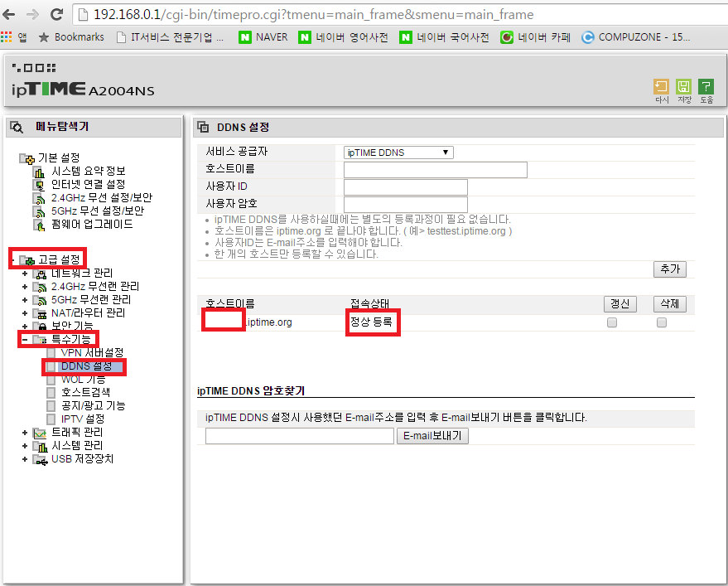Collapse the 특수기능 tree node
Image resolution: width=728 pixels, height=586 pixels.
click(24, 339)
